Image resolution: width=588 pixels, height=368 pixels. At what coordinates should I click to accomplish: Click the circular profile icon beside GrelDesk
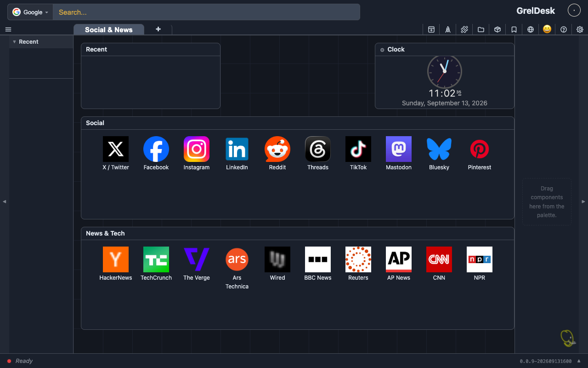[x=574, y=10]
